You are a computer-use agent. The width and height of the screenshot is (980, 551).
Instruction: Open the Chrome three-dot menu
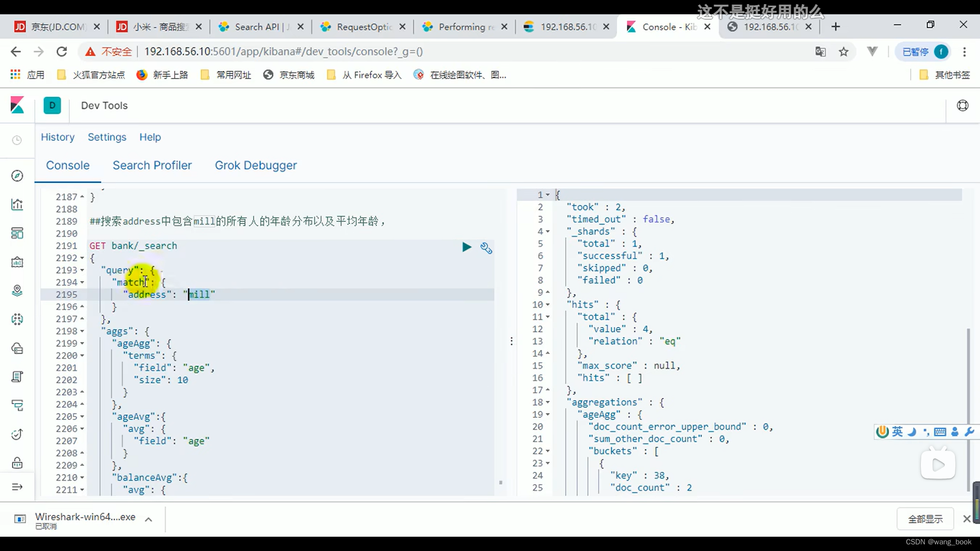tap(964, 52)
